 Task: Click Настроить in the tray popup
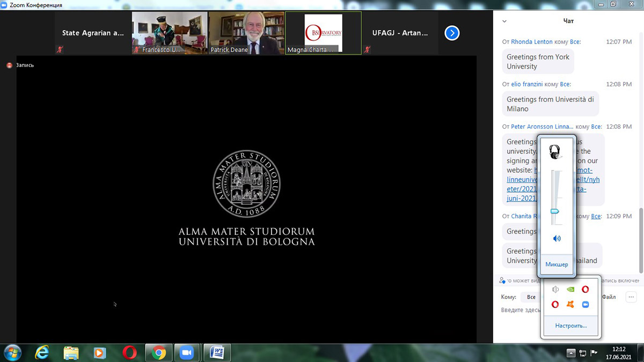570,326
